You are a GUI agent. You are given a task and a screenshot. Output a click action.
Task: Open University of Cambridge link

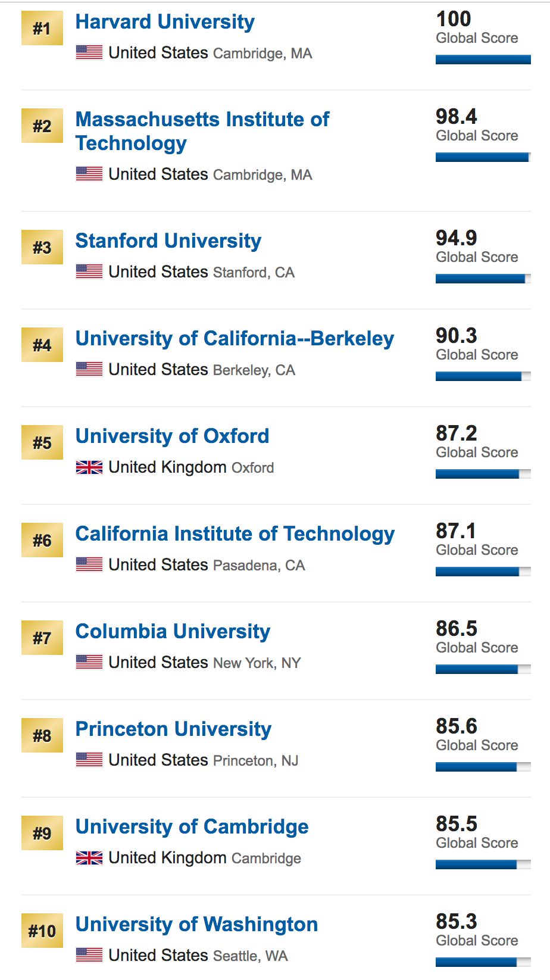pos(192,827)
